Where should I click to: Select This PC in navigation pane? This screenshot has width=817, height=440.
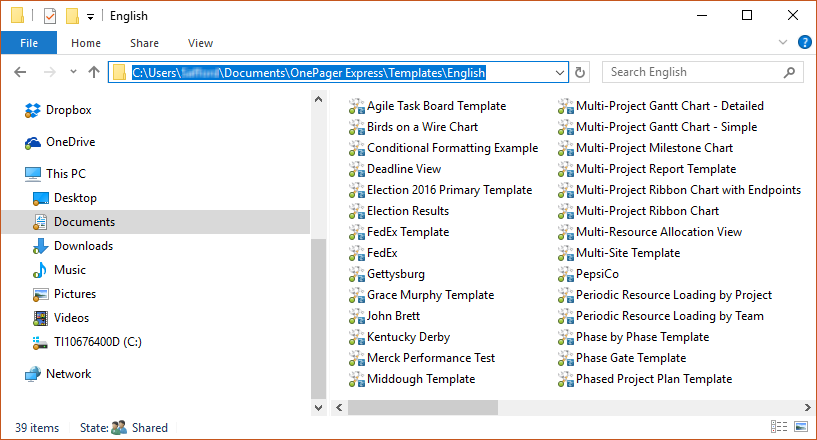[55, 174]
